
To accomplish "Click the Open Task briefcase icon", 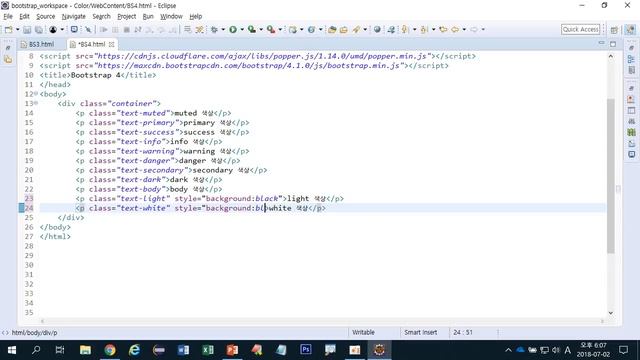I will coord(344,29).
